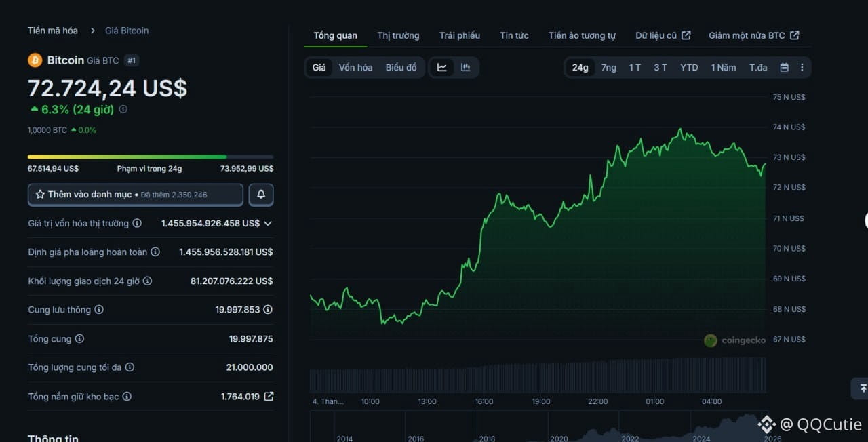
Task: Click the 1,0000 BTC conversion text
Action: point(47,130)
